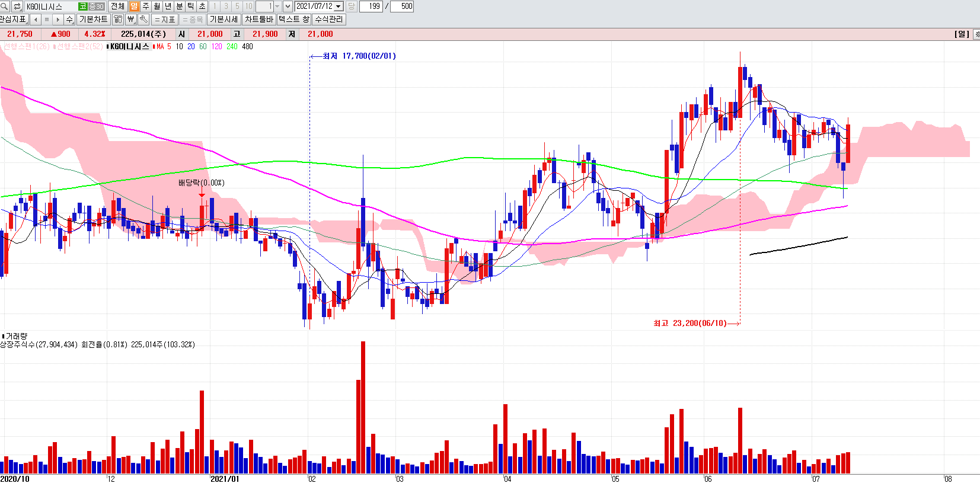Click the stop square playback icon

pyautogui.click(x=47, y=20)
